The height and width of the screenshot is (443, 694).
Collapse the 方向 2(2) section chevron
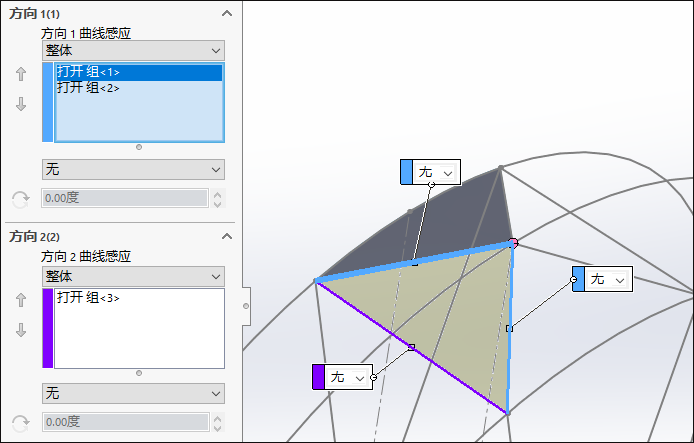[227, 236]
